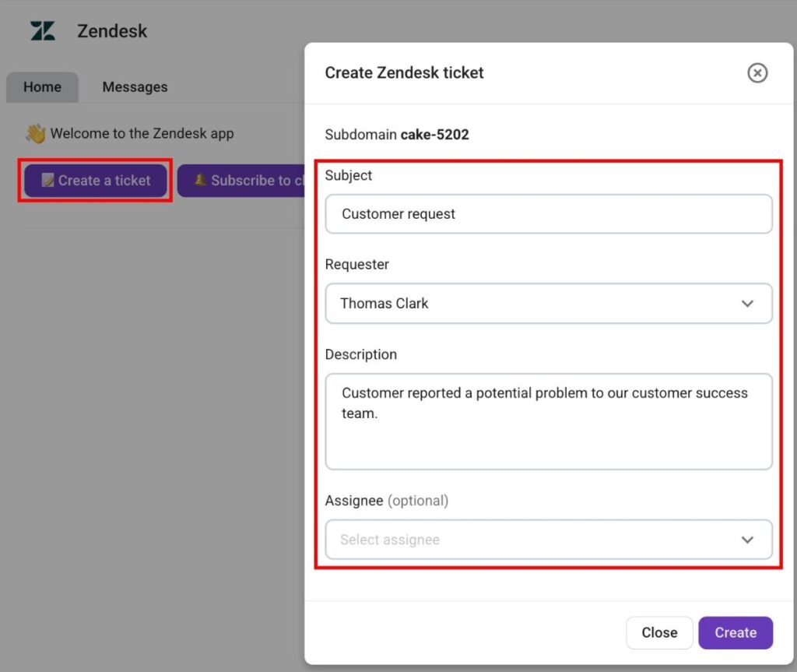Click the Select assignee placeholder text
Screen dimensions: 797x672
[x=390, y=540]
